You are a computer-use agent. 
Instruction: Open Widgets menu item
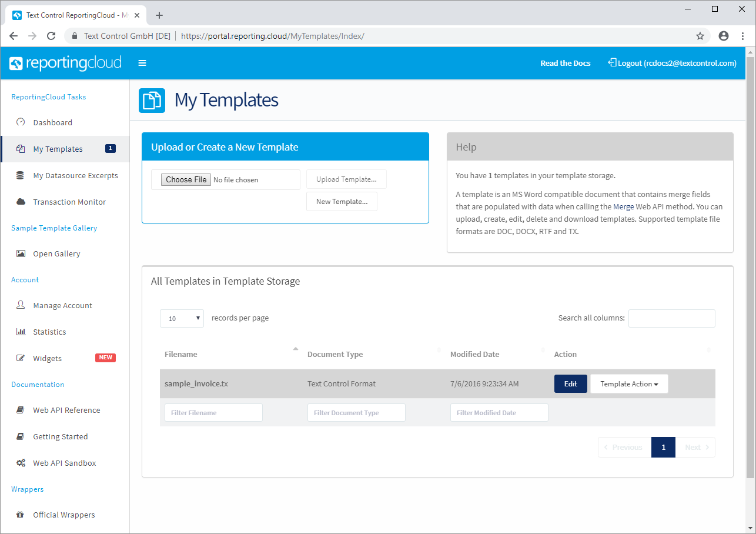click(65, 358)
